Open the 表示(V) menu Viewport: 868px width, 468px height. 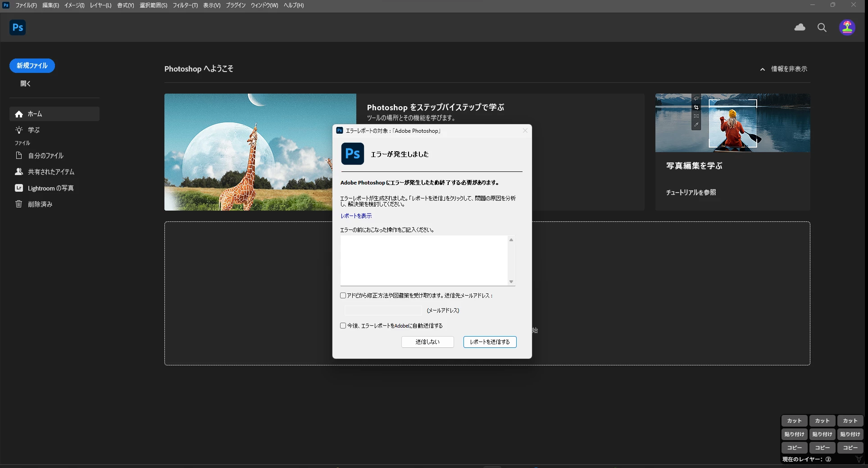point(212,5)
